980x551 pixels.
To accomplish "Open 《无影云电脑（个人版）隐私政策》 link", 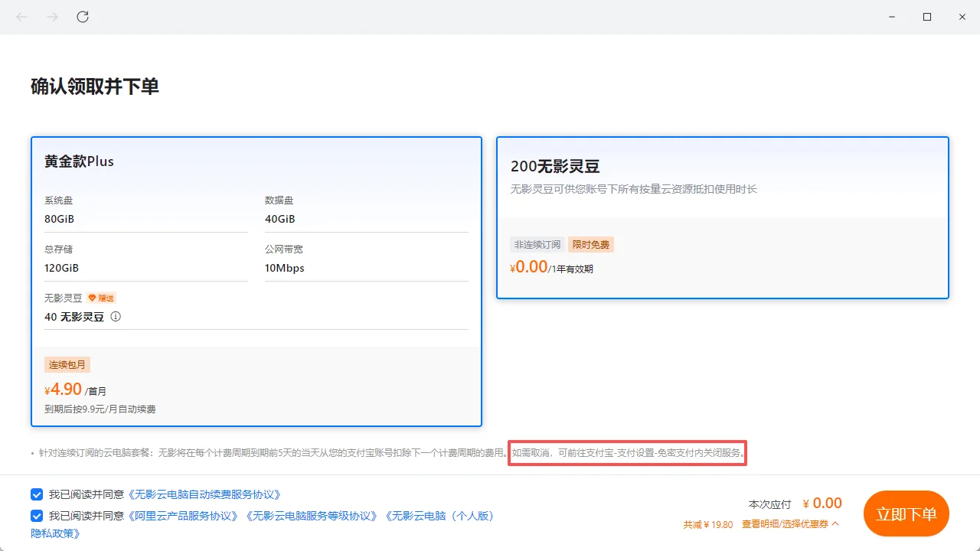I will 438,516.
